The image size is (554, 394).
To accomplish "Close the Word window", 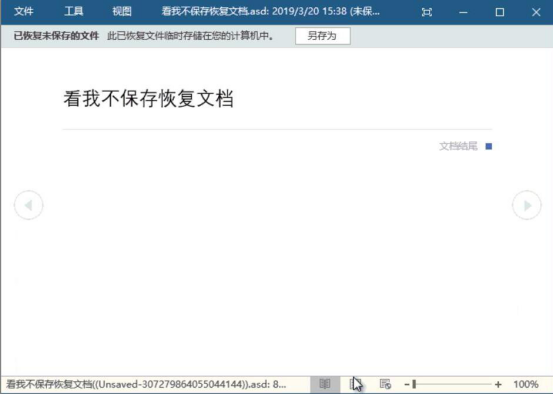I will 536,12.
